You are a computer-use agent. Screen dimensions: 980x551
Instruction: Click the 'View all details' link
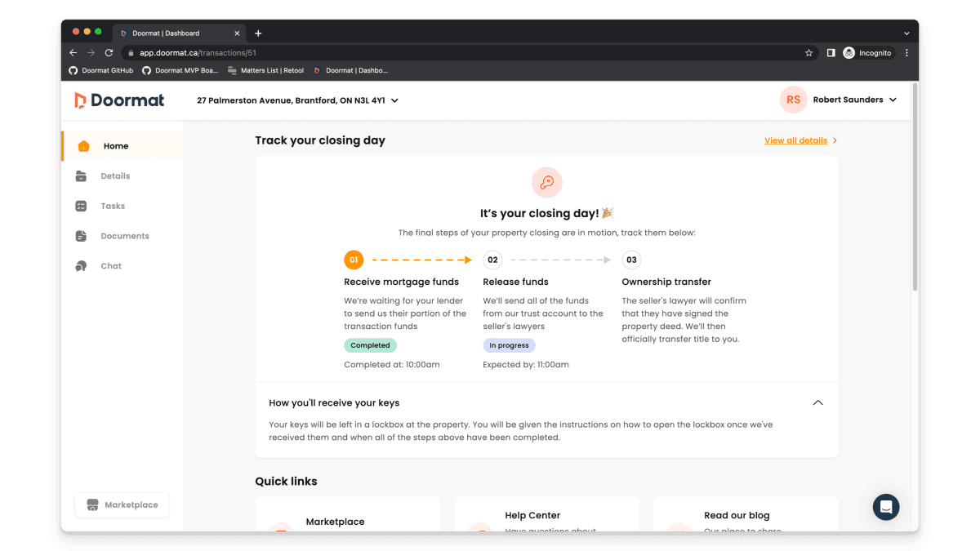(795, 140)
